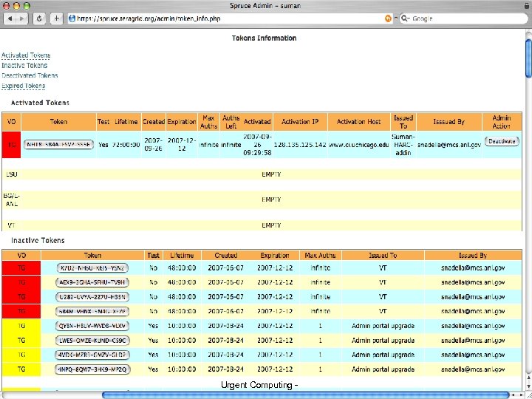Click the site globe icon in address bar
This screenshot has height=399, width=532.
(72, 18)
